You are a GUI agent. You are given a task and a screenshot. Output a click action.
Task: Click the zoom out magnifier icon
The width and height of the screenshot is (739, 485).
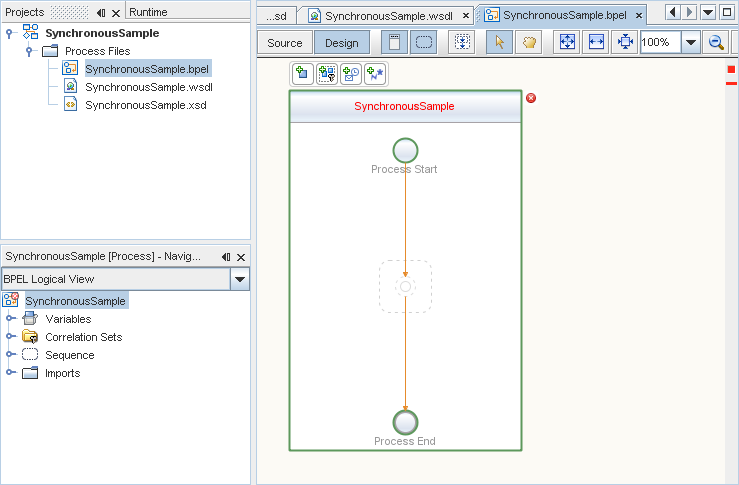tap(716, 43)
